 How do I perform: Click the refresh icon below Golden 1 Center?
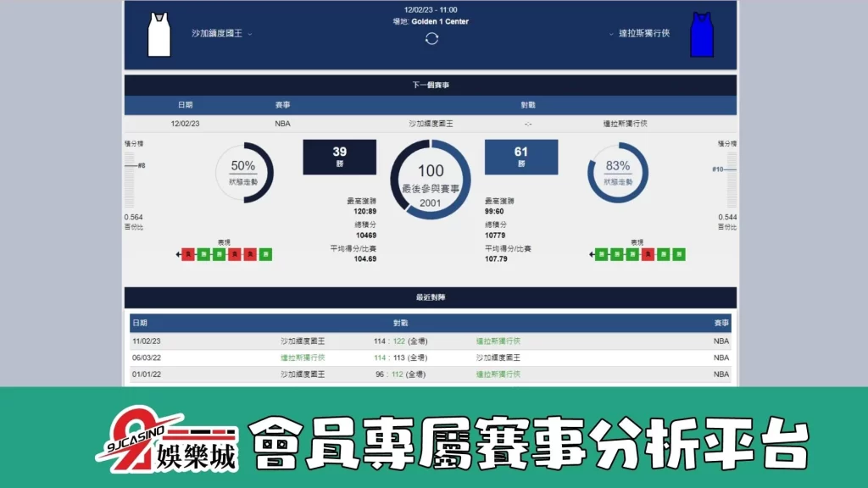(x=431, y=38)
